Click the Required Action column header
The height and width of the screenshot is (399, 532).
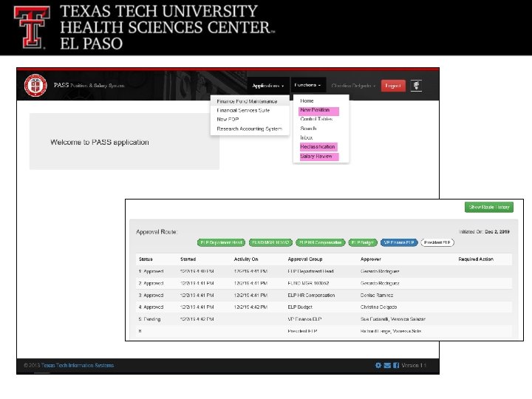(x=476, y=259)
